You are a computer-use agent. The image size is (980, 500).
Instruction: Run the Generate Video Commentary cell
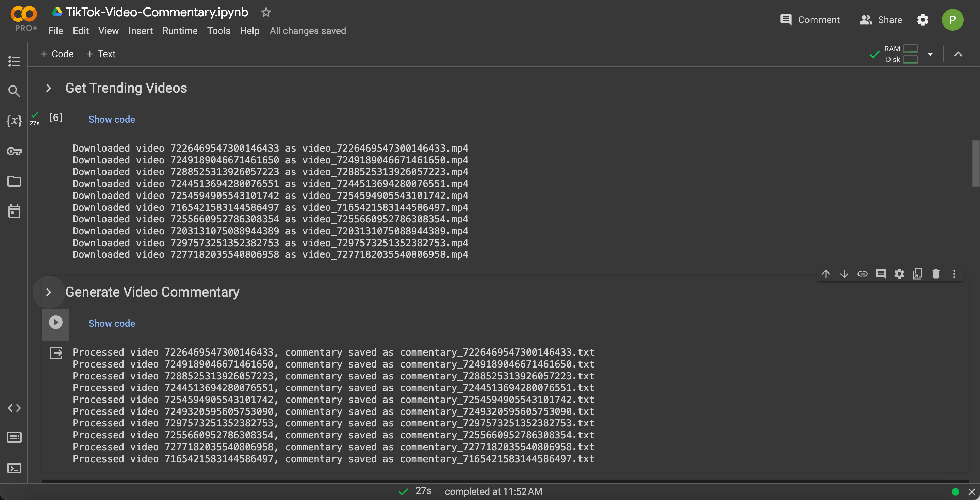click(56, 322)
